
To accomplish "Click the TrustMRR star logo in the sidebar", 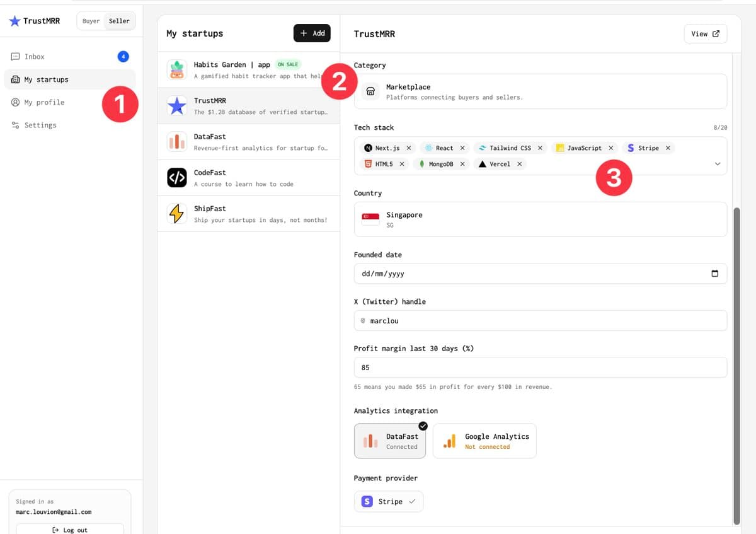I will point(14,21).
